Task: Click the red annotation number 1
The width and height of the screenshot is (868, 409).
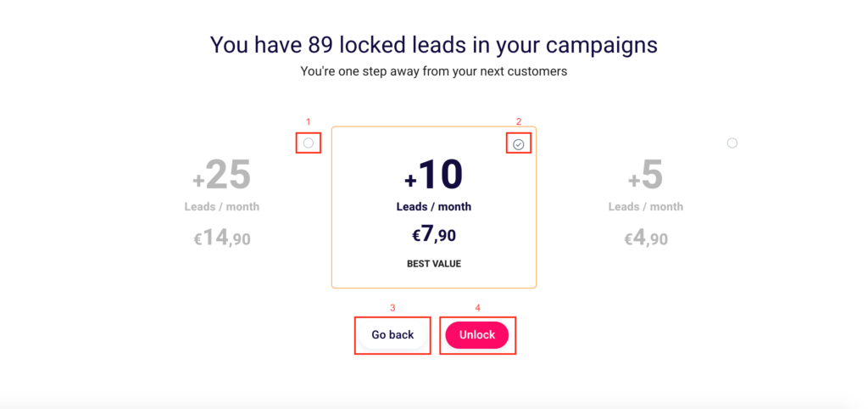Action: (x=309, y=122)
